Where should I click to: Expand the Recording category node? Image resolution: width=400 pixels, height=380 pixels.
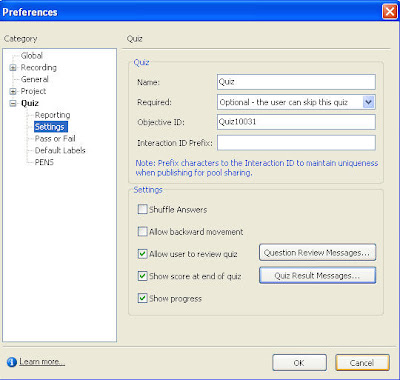click(13, 68)
